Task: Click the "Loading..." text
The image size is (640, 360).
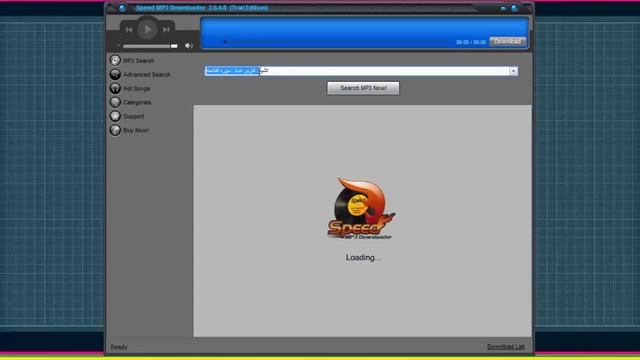Action: [363, 258]
